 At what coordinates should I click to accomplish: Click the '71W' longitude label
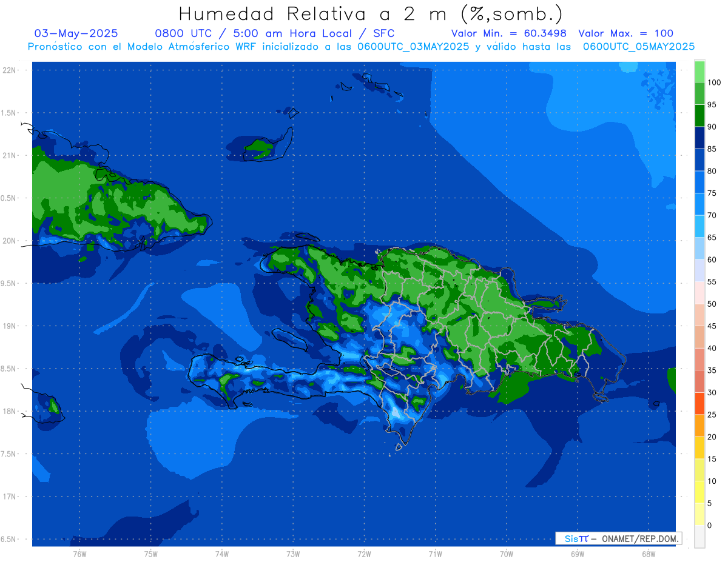pos(435,554)
